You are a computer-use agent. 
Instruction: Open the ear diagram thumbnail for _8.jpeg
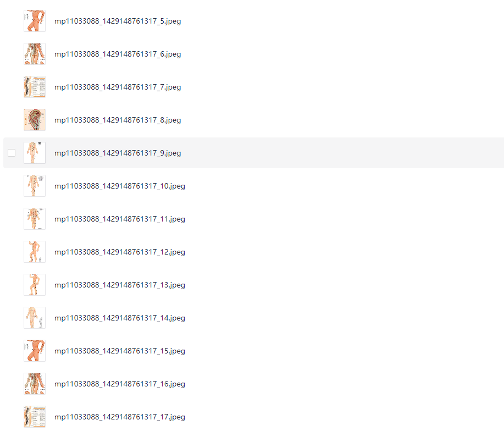point(35,120)
